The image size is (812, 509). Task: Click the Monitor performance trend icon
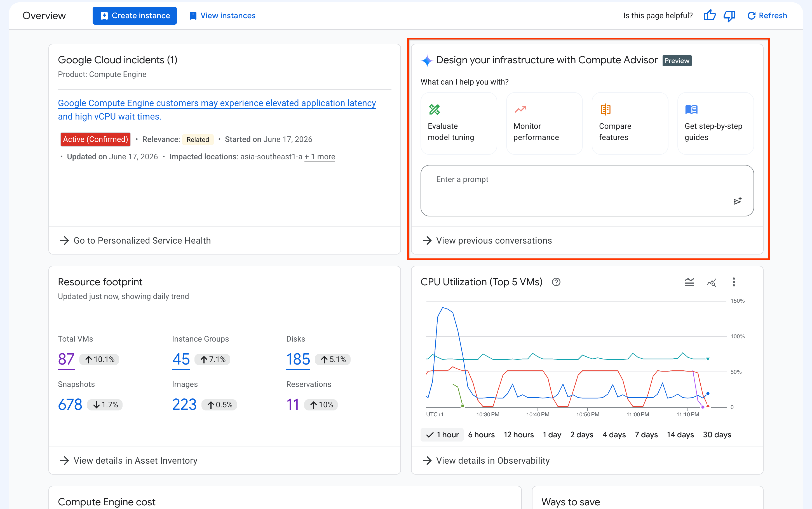pyautogui.click(x=520, y=109)
